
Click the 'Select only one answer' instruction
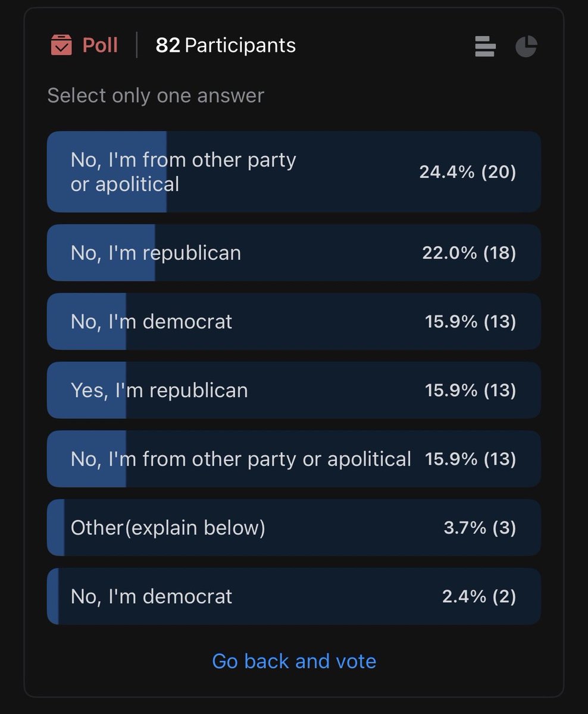pyautogui.click(x=156, y=96)
